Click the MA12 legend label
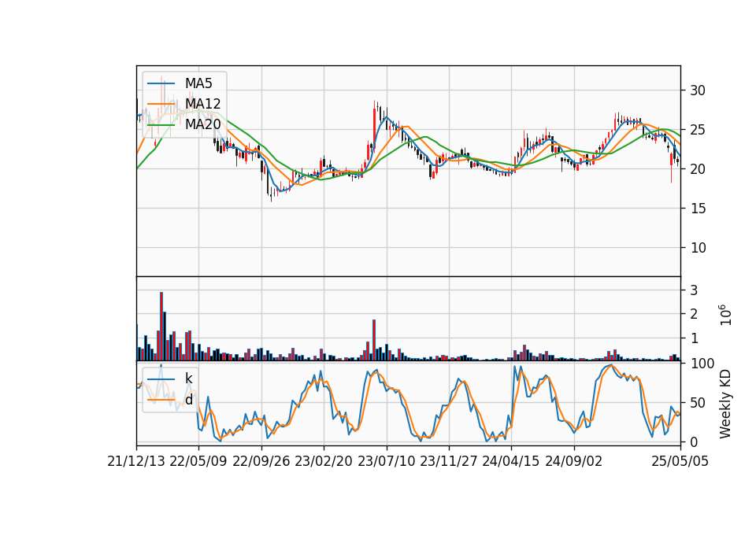This screenshot has height=543, width=756. point(202,104)
